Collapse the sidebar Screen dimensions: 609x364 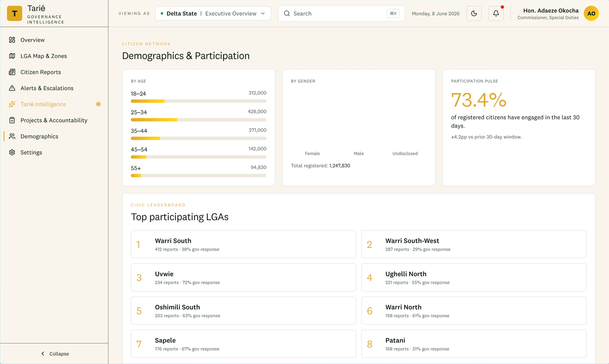[x=55, y=353]
